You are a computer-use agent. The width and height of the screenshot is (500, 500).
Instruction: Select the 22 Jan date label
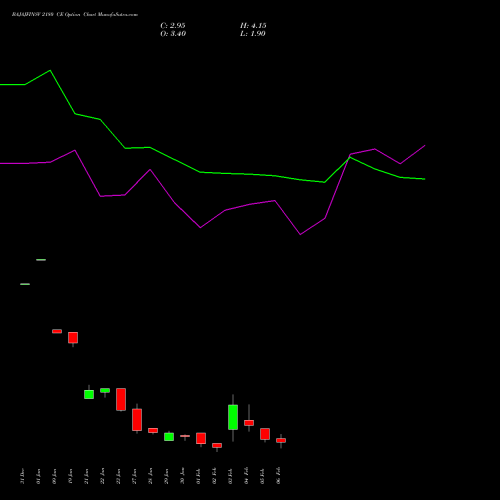[102, 476]
